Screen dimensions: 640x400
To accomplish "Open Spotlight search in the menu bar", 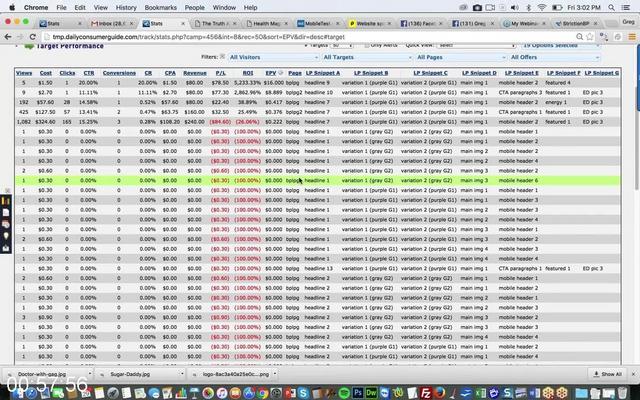I will [x=611, y=7].
